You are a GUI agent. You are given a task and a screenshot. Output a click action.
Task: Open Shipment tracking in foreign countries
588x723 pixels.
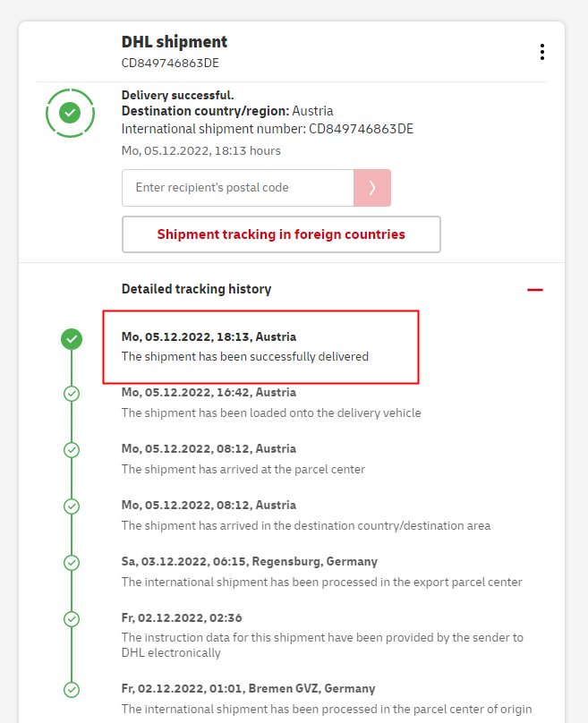281,234
